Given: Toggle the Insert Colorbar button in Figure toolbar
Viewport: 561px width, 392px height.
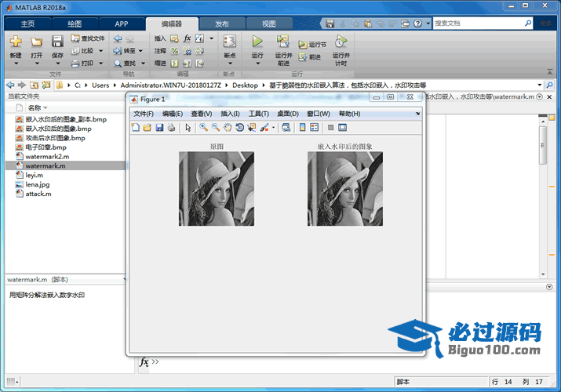Looking at the screenshot, I should [303, 127].
